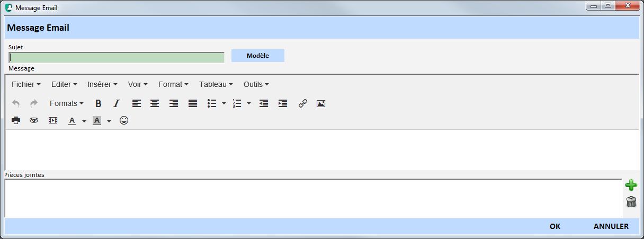Preview the message with eye icon
644x239 pixels.
tap(34, 120)
